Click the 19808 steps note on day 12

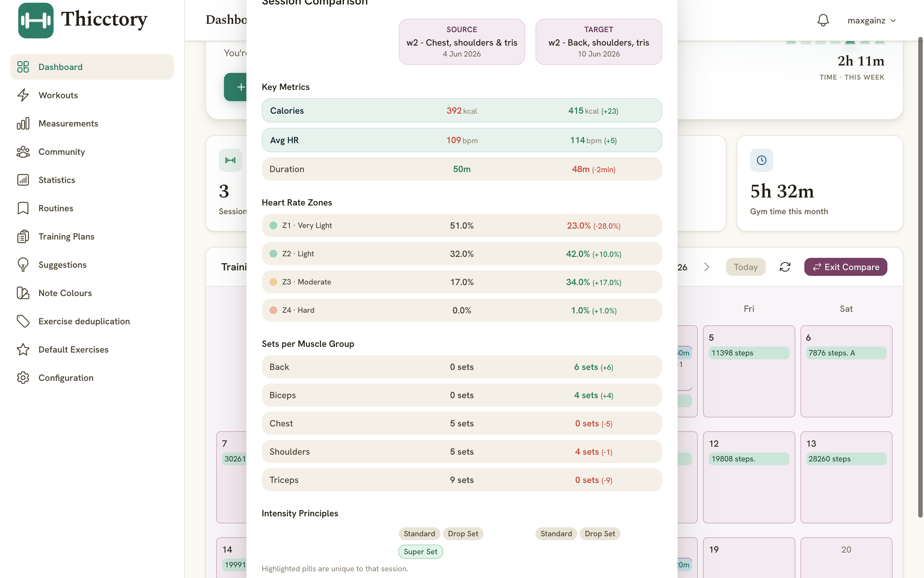tap(749, 459)
